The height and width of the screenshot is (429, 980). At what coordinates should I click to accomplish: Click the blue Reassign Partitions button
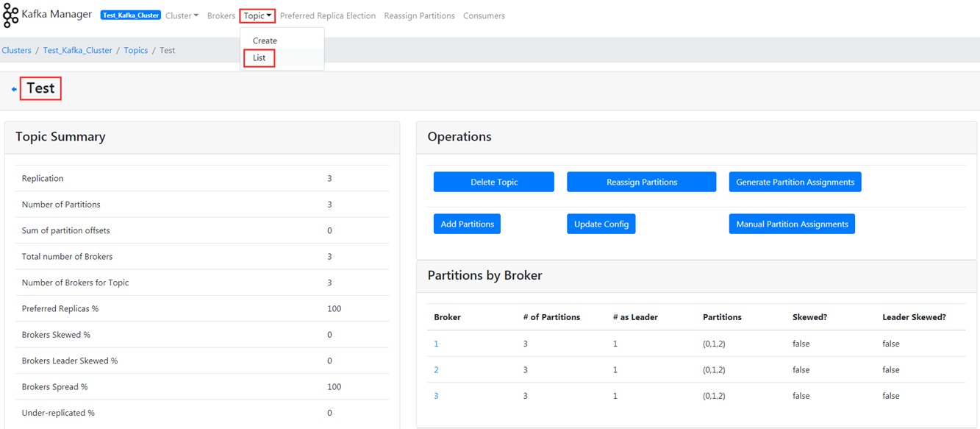tap(642, 182)
